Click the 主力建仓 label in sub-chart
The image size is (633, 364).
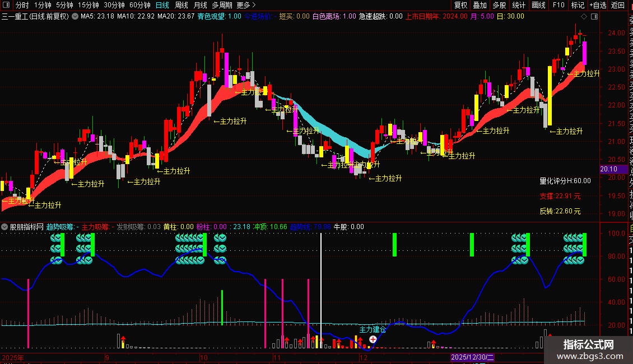pyautogui.click(x=373, y=329)
